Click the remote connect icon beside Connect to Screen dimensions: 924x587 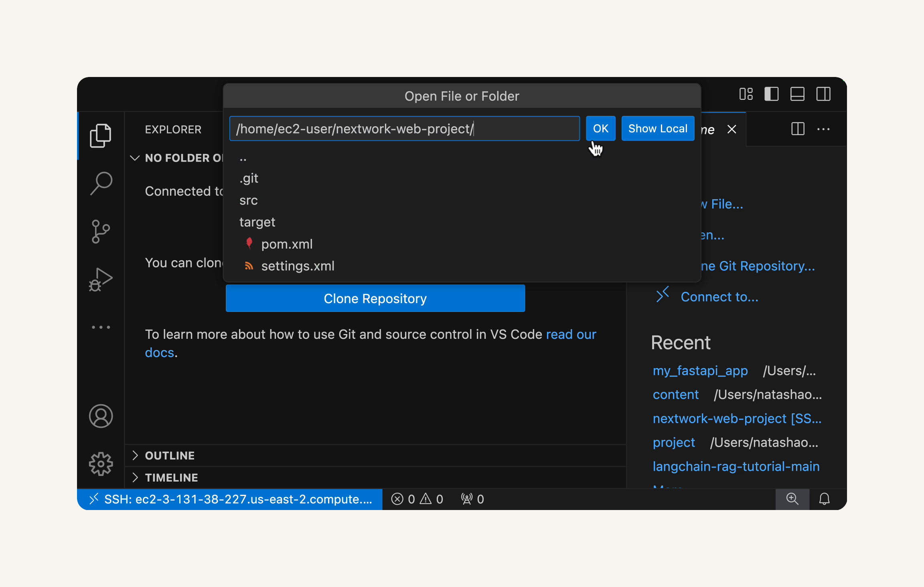point(663,294)
